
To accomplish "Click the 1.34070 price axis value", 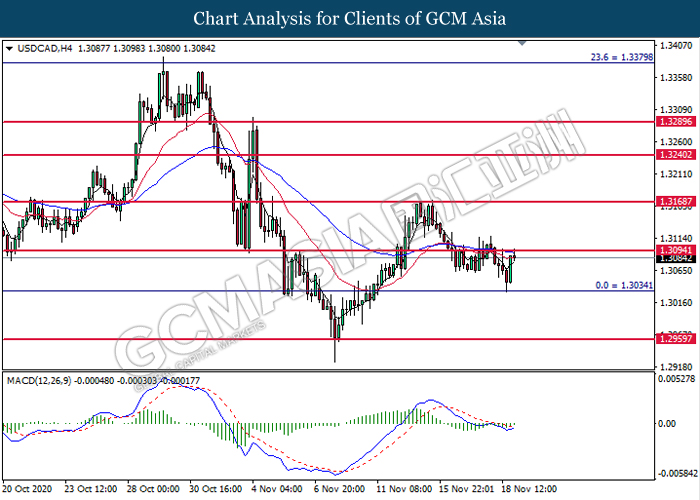I will [676, 46].
